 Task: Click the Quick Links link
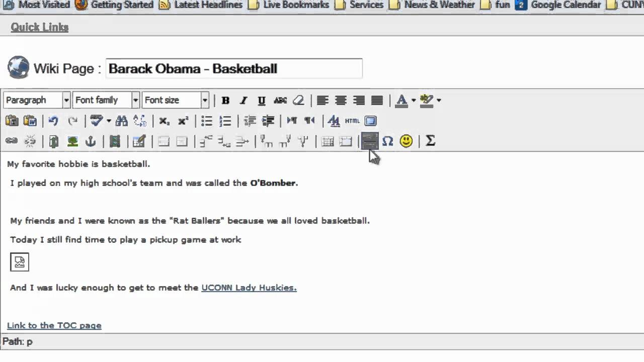coord(40,27)
